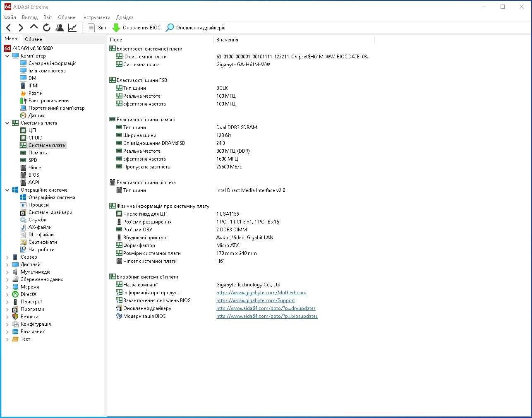Click the Back navigation arrow
Image resolution: width=532 pixels, height=418 pixels.
pyautogui.click(x=9, y=28)
